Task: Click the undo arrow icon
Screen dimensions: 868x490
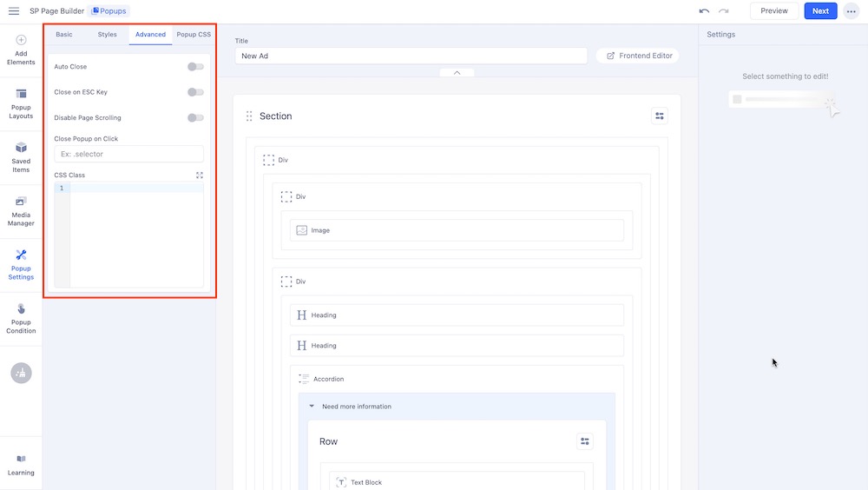Action: click(x=704, y=11)
